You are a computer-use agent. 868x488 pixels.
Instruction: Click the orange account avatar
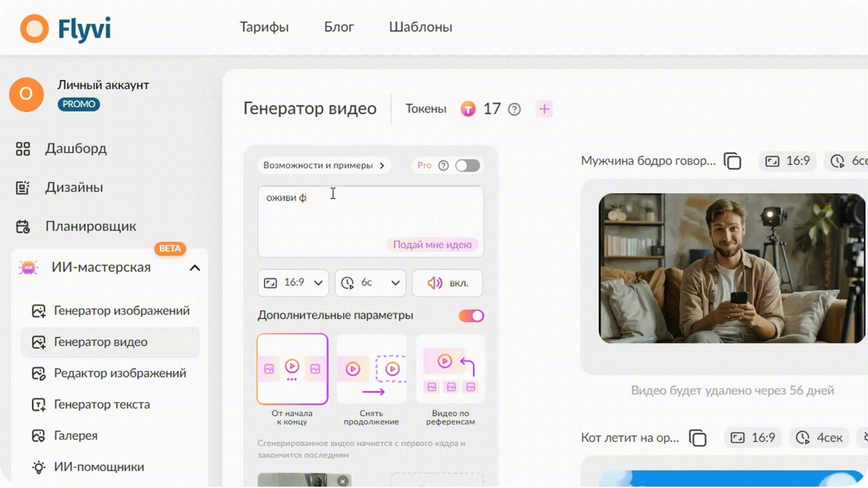pos(27,94)
